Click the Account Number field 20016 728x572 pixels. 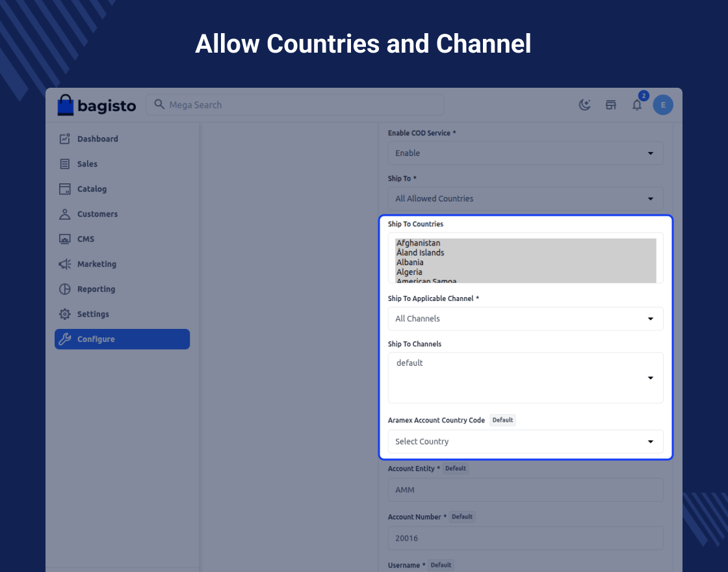coord(526,538)
